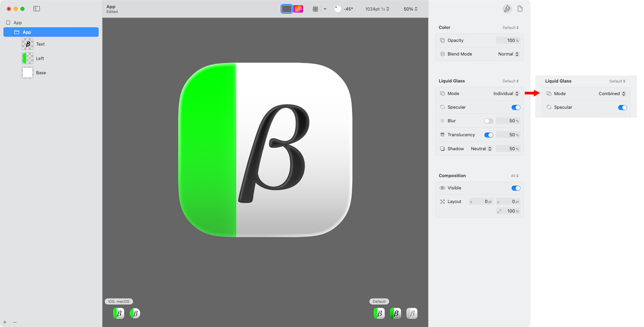This screenshot has width=644, height=327.
Task: Turn off the Specular switch
Action: [516, 108]
